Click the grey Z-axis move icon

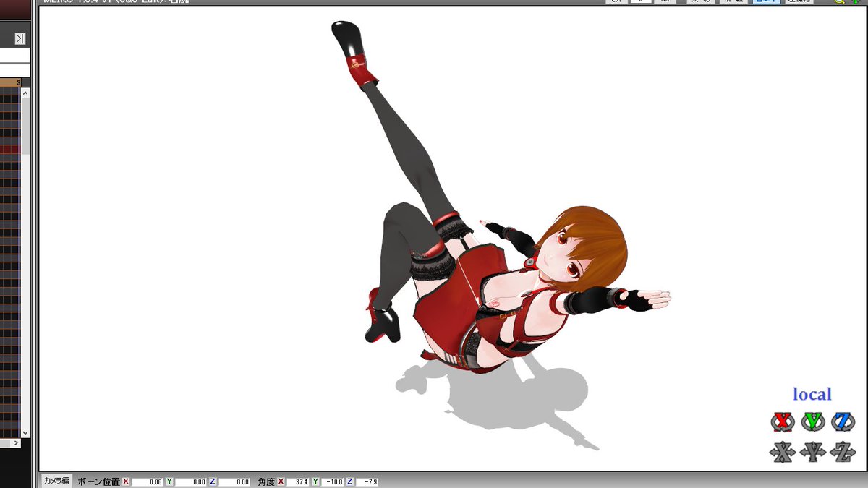pos(843,453)
